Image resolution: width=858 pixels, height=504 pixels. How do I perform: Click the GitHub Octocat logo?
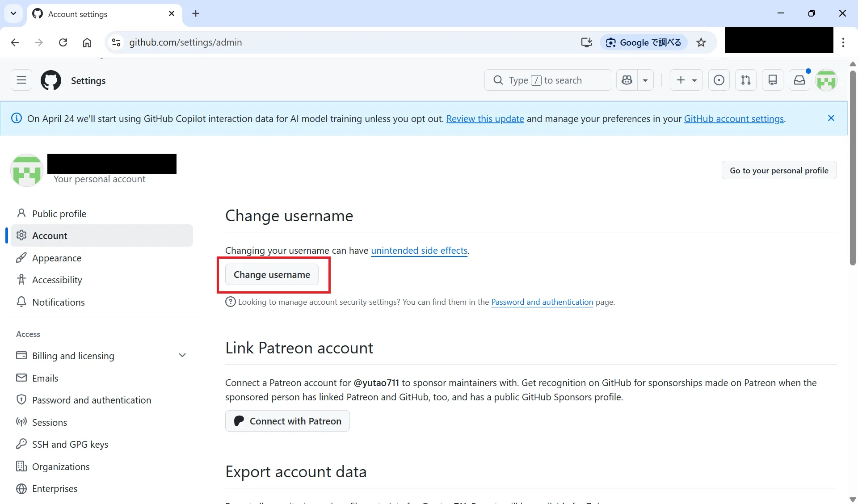[51, 80]
